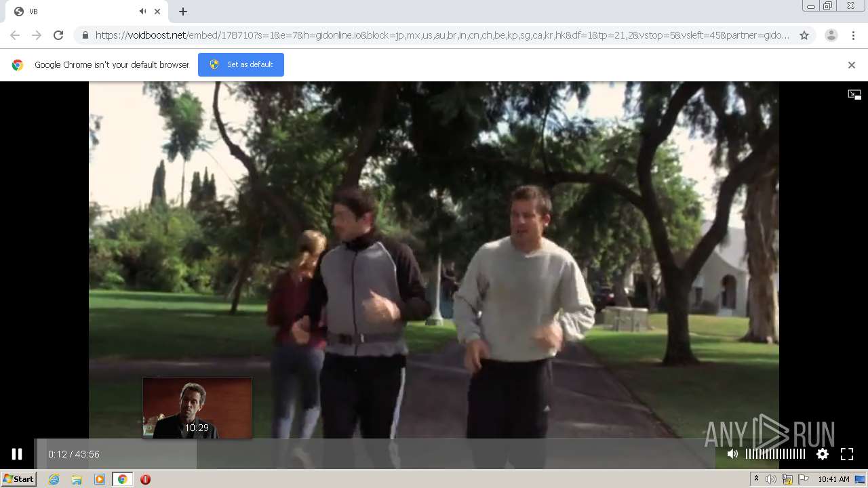Set Chrome as default browser
Screen dimensions: 868x488
241,64
